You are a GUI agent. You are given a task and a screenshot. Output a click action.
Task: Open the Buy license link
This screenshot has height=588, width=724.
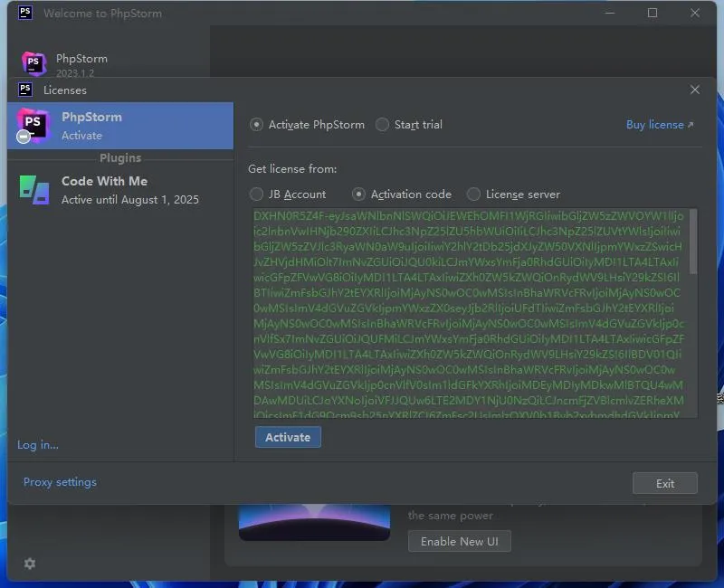pyautogui.click(x=660, y=125)
